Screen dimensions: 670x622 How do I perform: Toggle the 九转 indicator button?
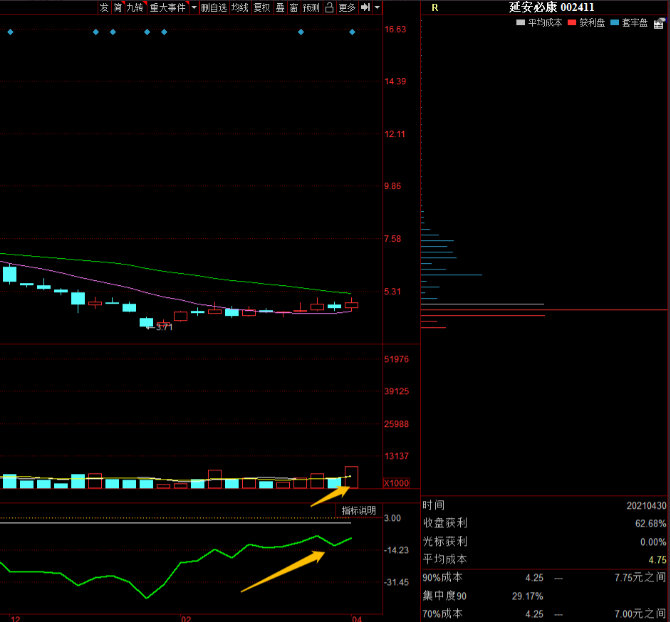[x=135, y=7]
